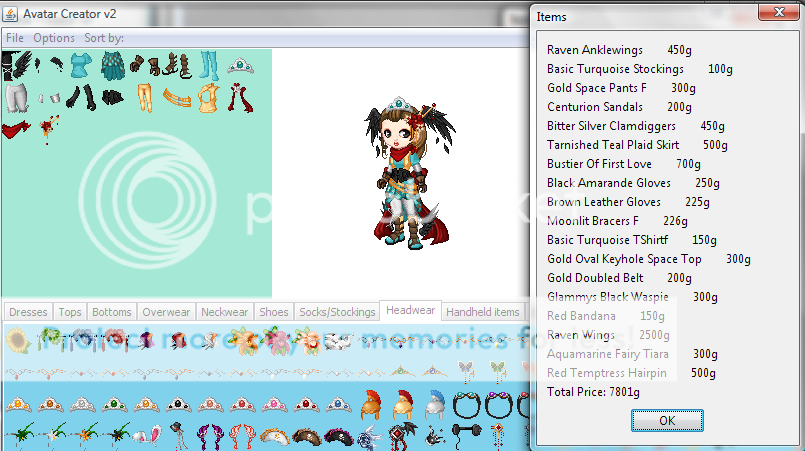805x451 pixels.
Task: Select the blue-plumed silver centurion helmet
Action: point(437,405)
